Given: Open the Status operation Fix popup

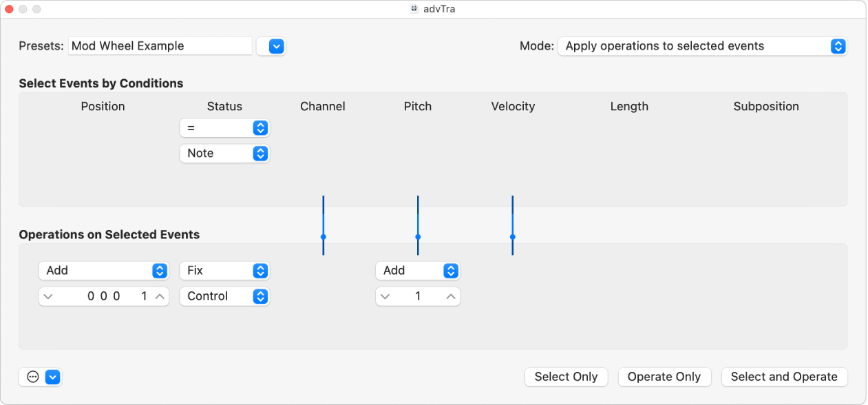Looking at the screenshot, I should coord(224,271).
